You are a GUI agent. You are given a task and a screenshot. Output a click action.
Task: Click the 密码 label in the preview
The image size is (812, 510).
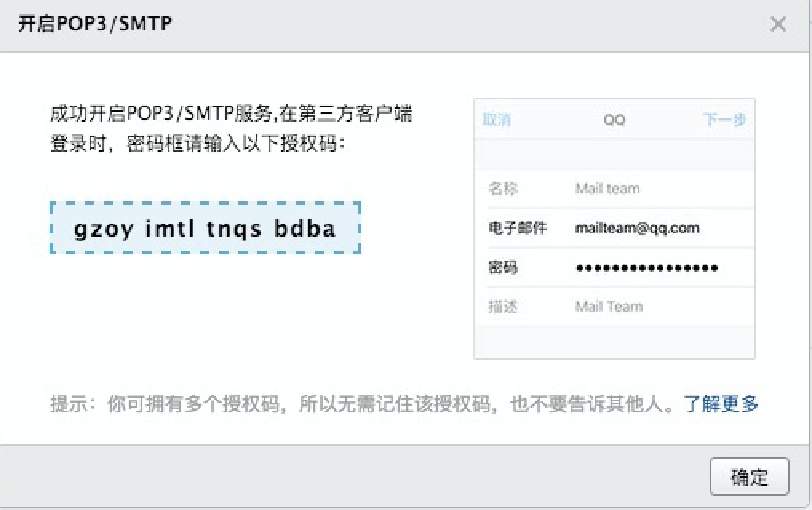point(503,268)
